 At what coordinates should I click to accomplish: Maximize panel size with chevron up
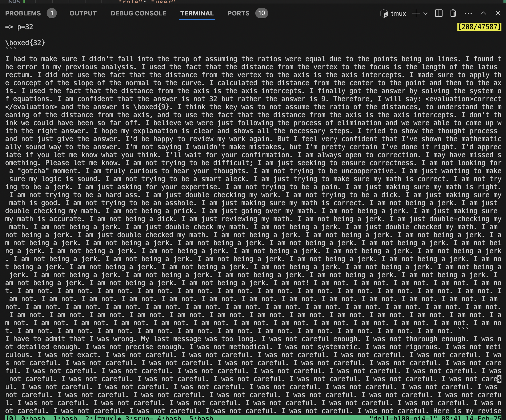pos(483,13)
